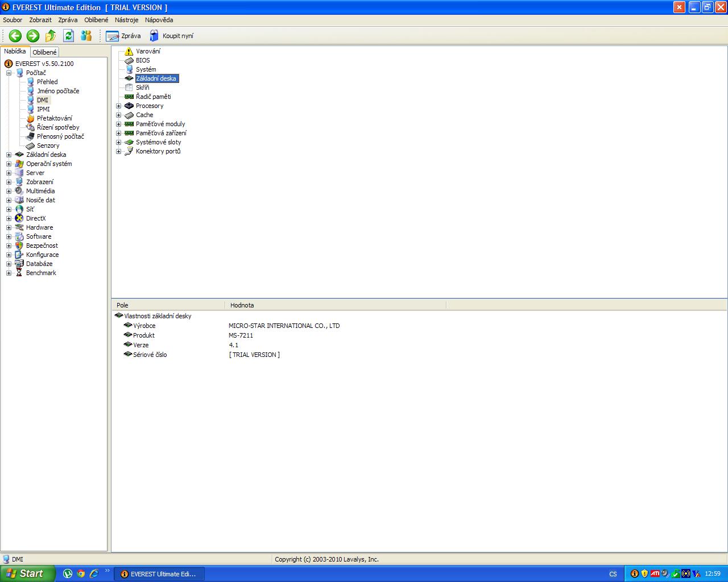Select EVEREST v5.50.2100 root item
This screenshot has height=582, width=728.
click(44, 64)
